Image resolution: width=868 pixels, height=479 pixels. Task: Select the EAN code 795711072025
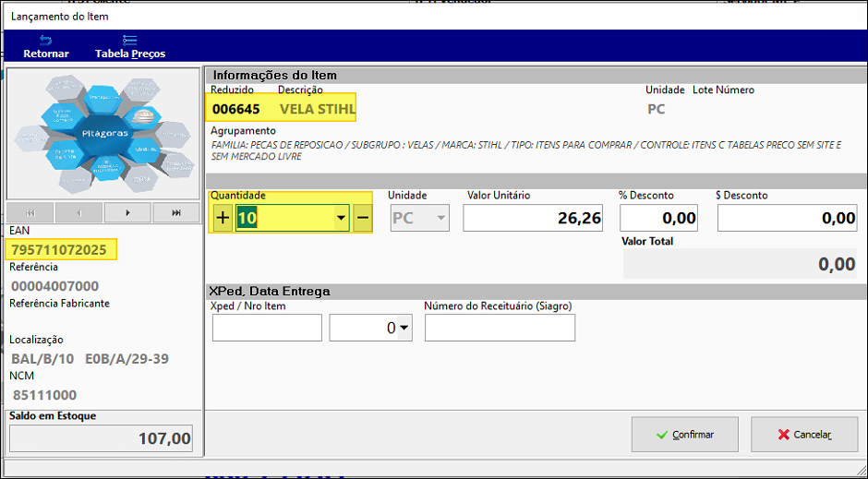(x=59, y=250)
